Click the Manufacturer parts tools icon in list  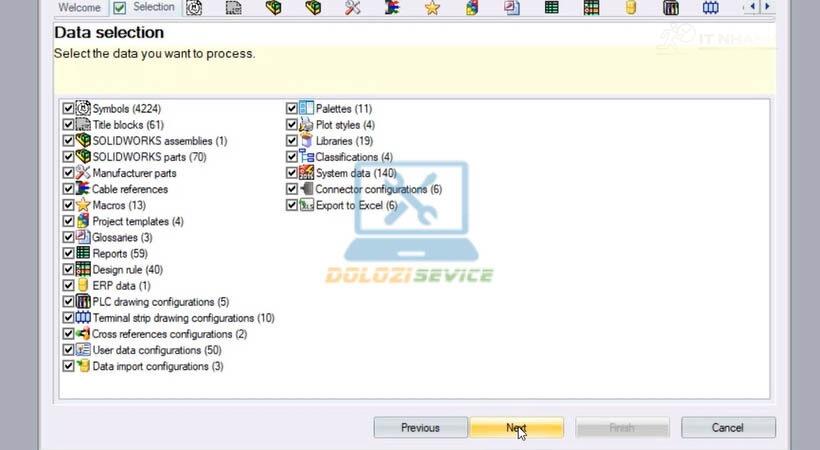(83, 173)
